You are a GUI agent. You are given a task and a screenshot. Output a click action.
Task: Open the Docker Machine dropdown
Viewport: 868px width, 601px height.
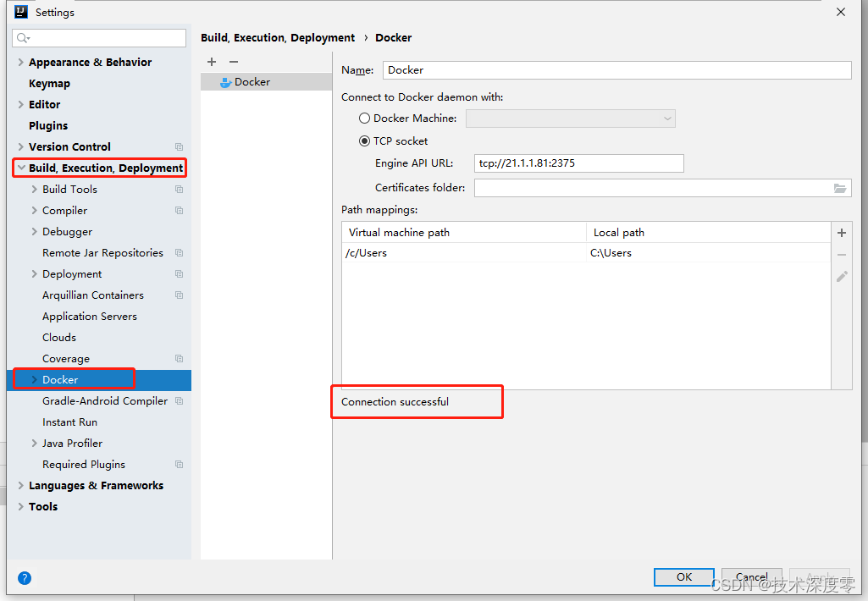click(570, 119)
